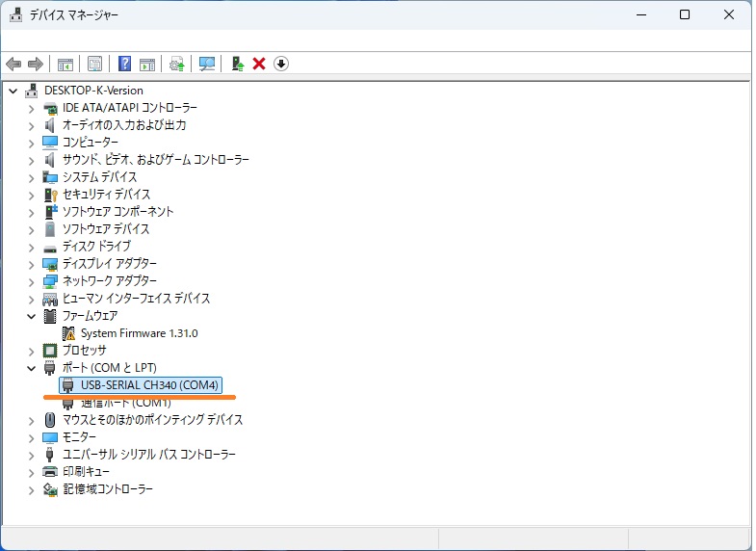Click the Forward arrow in the toolbar
The width and height of the screenshot is (756, 551).
[36, 64]
